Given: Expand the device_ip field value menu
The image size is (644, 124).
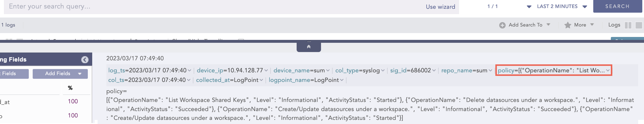Looking at the screenshot, I should (x=266, y=71).
